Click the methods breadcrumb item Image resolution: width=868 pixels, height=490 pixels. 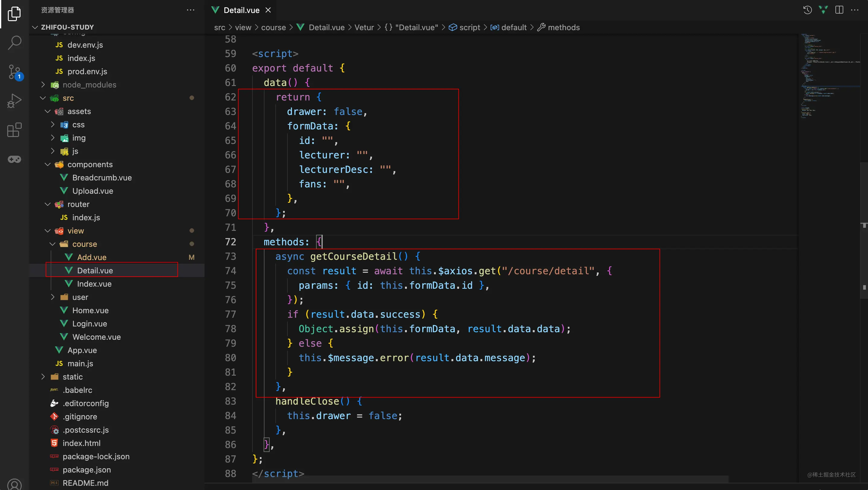(x=563, y=27)
